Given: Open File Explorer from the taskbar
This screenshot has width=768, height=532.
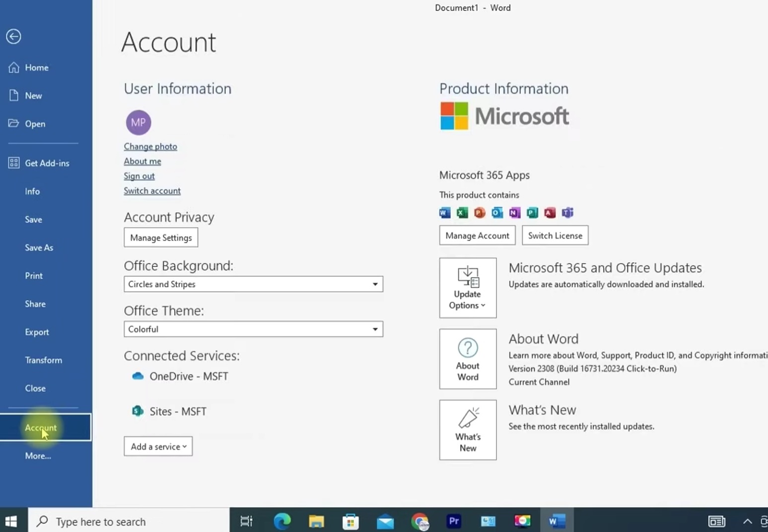Looking at the screenshot, I should coord(316,521).
